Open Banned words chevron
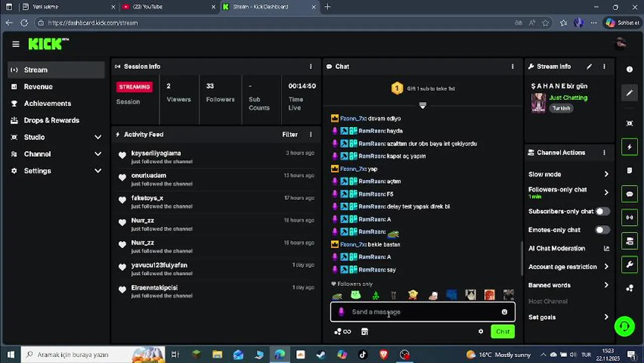This screenshot has width=644, height=363. pyautogui.click(x=606, y=285)
